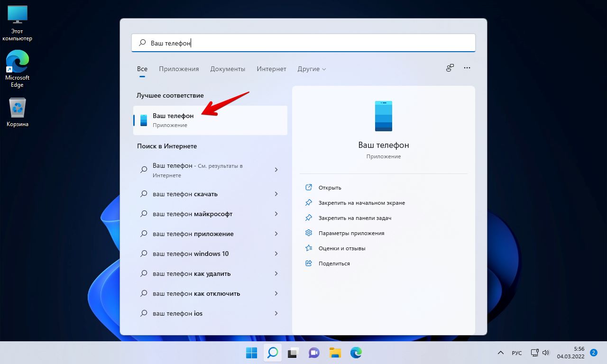Expand chevron for 'ваш телефон как отключить'
The height and width of the screenshot is (364, 607).
276,293
